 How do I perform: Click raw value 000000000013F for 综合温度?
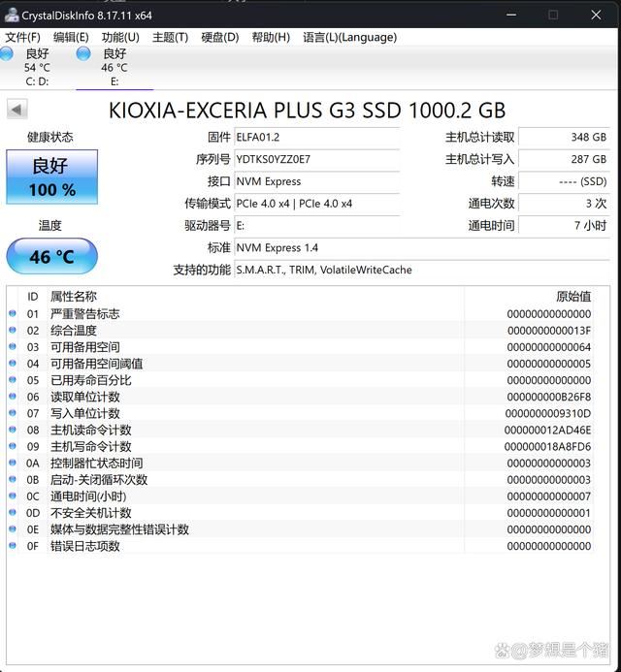pos(549,331)
